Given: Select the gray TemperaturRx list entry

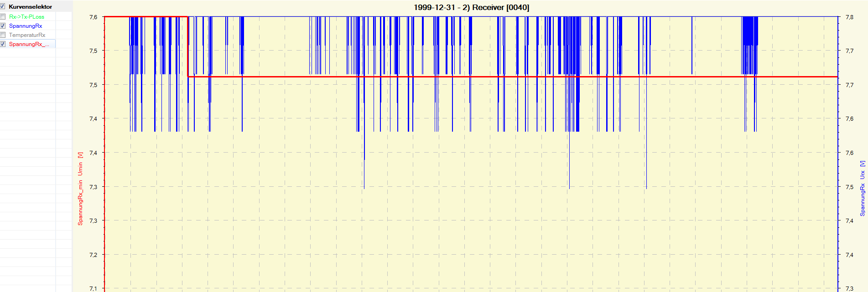Looking at the screenshot, I should point(27,35).
